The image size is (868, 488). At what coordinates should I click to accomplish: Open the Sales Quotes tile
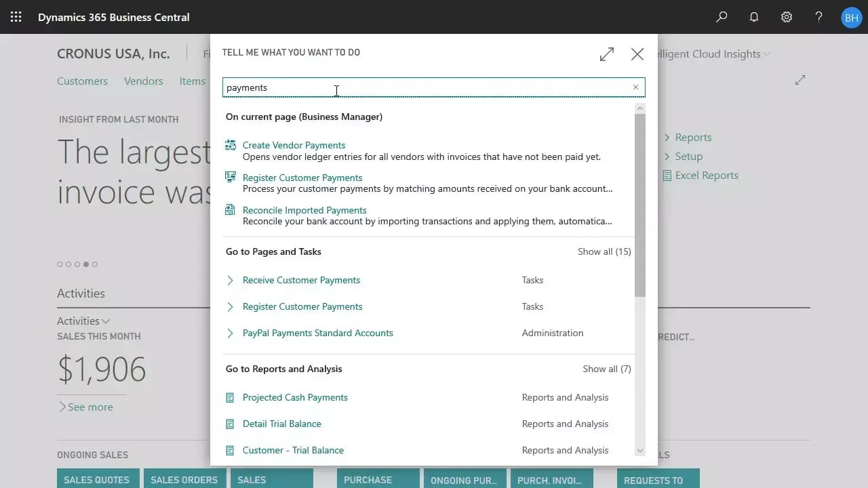tap(98, 479)
